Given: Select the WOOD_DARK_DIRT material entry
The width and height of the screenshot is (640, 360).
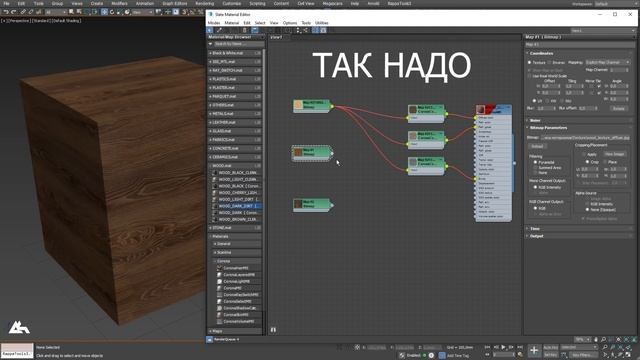Looking at the screenshot, I should click(x=237, y=206).
